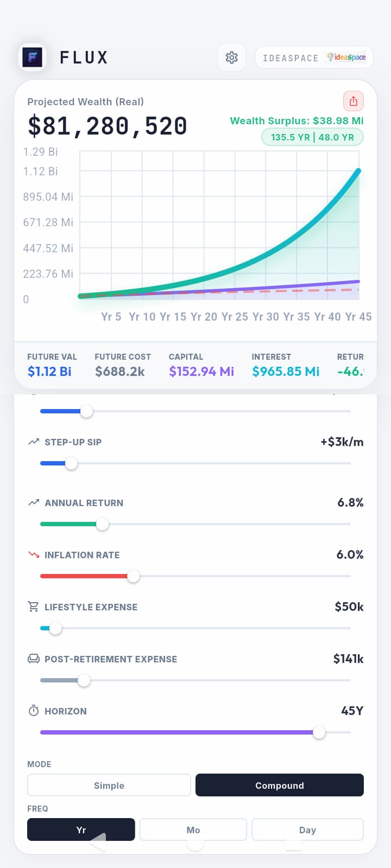Tap the Horizon stopwatch icon

34,711
